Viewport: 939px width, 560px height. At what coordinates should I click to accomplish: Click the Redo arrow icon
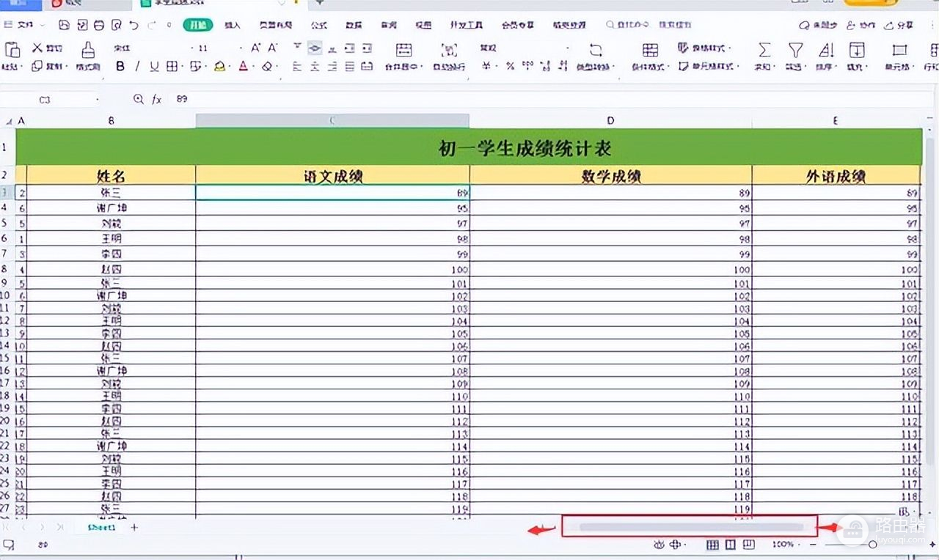point(152,25)
